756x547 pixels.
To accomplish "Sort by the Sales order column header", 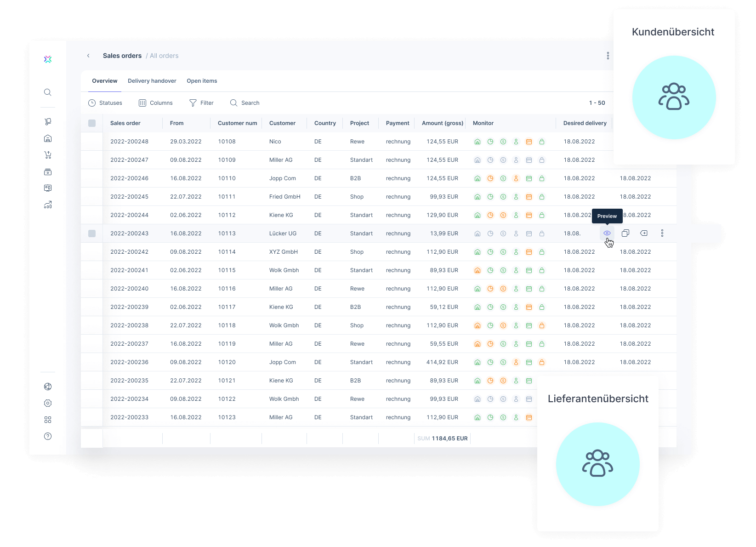I will click(125, 123).
